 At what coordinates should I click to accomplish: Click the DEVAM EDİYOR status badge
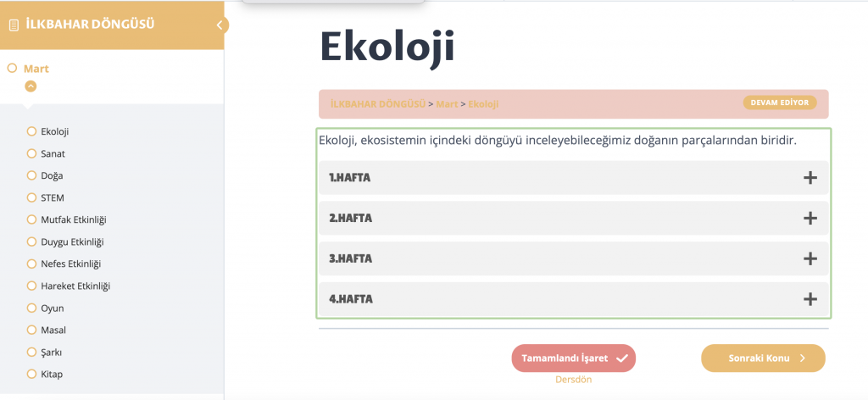coord(780,103)
